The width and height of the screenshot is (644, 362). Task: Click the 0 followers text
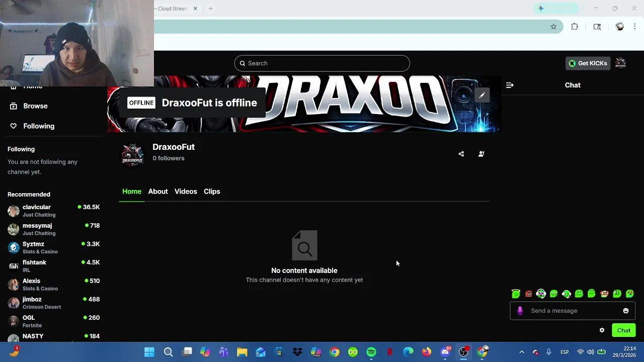point(169,158)
